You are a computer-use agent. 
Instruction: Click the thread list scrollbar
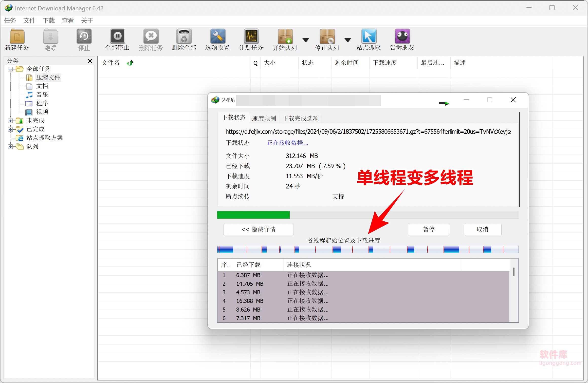tap(514, 271)
